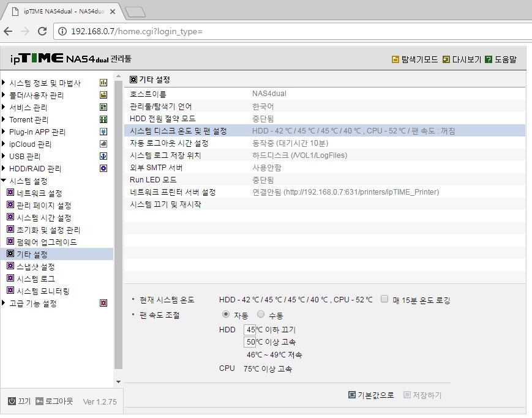Screen dimensions: 532x418
Task: Open 펌웨어 업그레이드 in the sidebar
Action: (47, 242)
